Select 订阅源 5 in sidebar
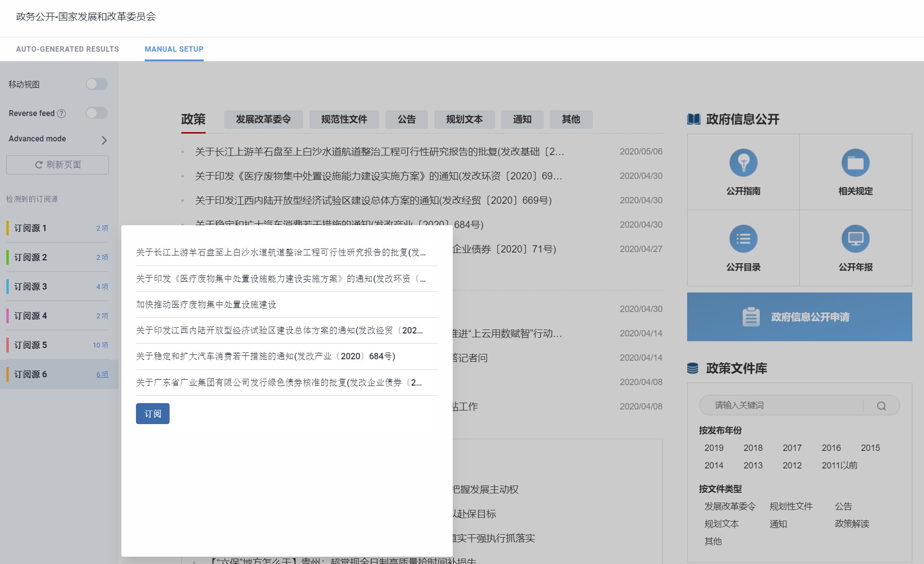The width and height of the screenshot is (924, 564). [x=58, y=345]
